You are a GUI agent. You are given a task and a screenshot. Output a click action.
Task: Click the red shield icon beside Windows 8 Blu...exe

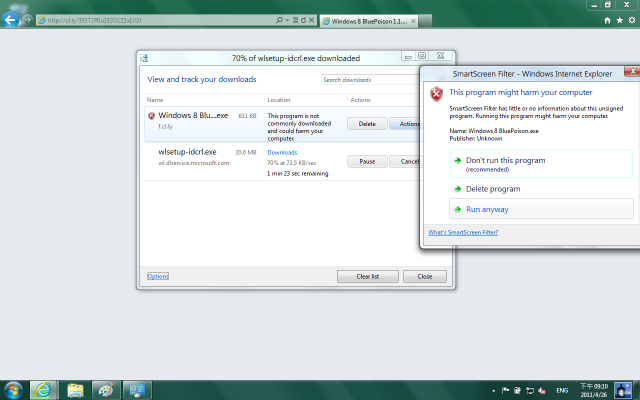(x=151, y=116)
